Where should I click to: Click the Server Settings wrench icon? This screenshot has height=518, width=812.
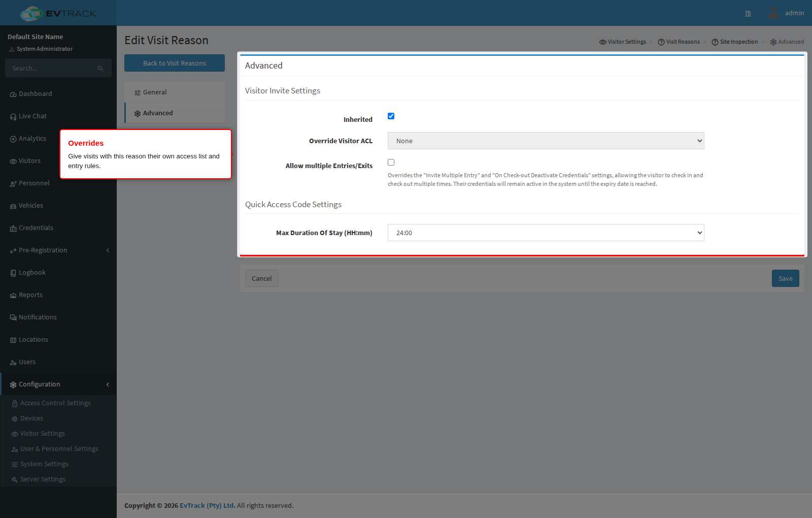(15, 480)
